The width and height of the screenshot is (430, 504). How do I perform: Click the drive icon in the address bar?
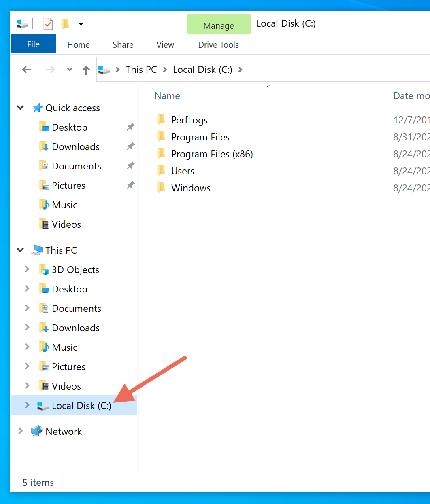click(x=104, y=70)
